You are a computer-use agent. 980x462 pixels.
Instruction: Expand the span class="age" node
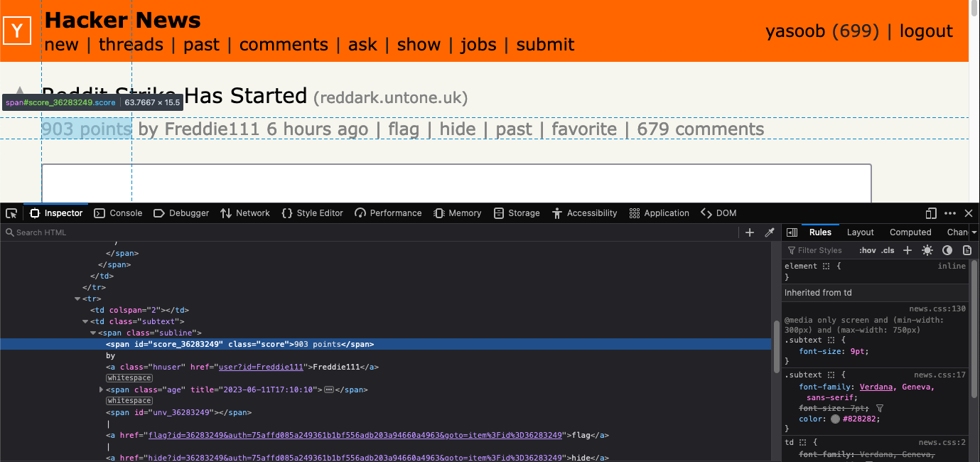(101, 390)
